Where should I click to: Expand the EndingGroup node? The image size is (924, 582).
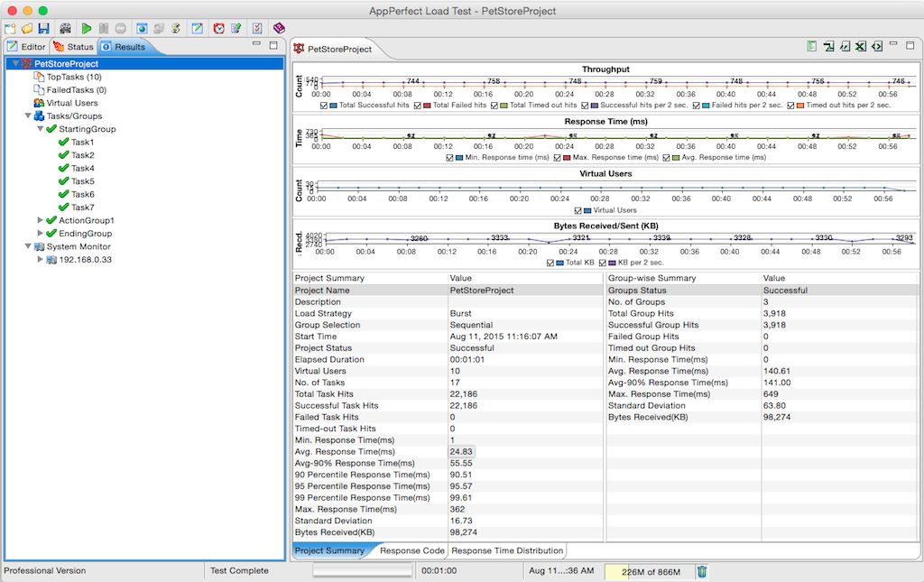(x=40, y=234)
